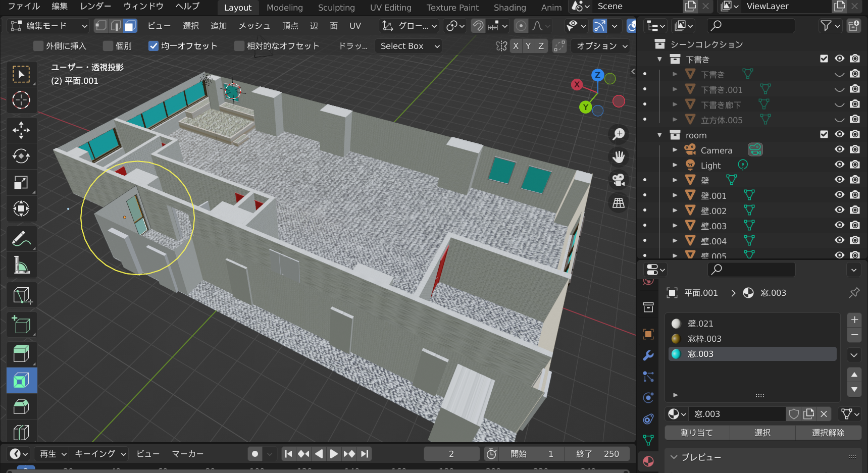Choose the 3D Cursor tool

click(21, 100)
